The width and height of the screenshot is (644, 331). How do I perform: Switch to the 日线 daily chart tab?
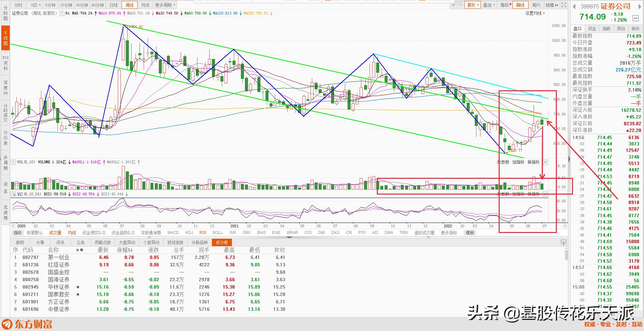[114, 5]
